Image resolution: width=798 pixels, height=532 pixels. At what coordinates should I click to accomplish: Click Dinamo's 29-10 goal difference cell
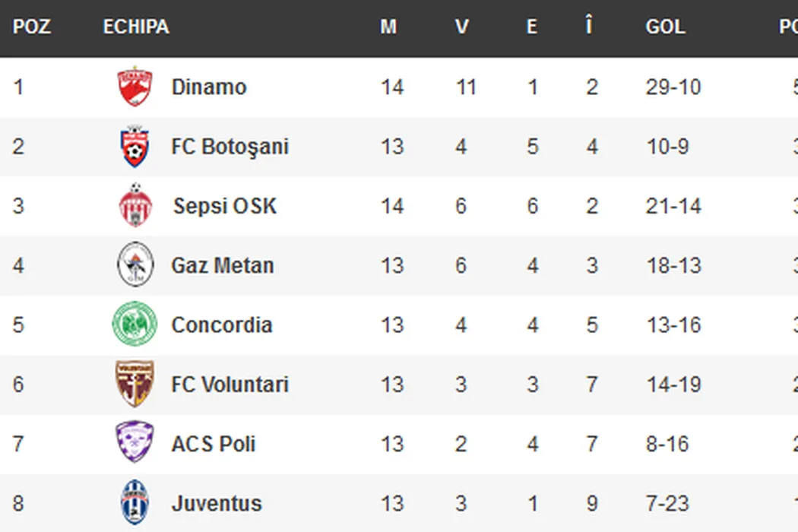(x=673, y=87)
